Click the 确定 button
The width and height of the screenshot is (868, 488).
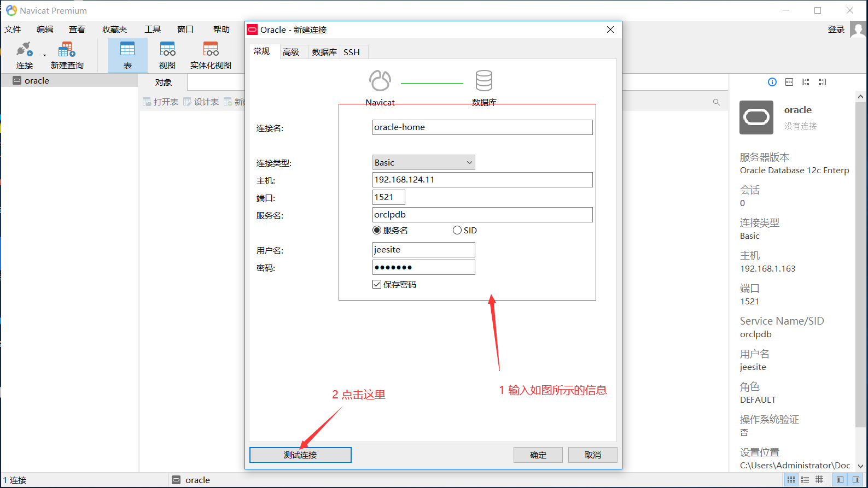538,455
